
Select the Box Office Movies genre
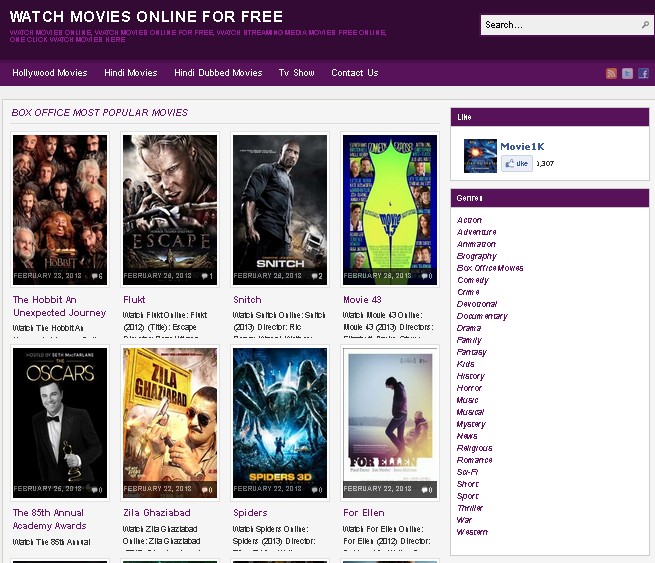pyautogui.click(x=490, y=268)
